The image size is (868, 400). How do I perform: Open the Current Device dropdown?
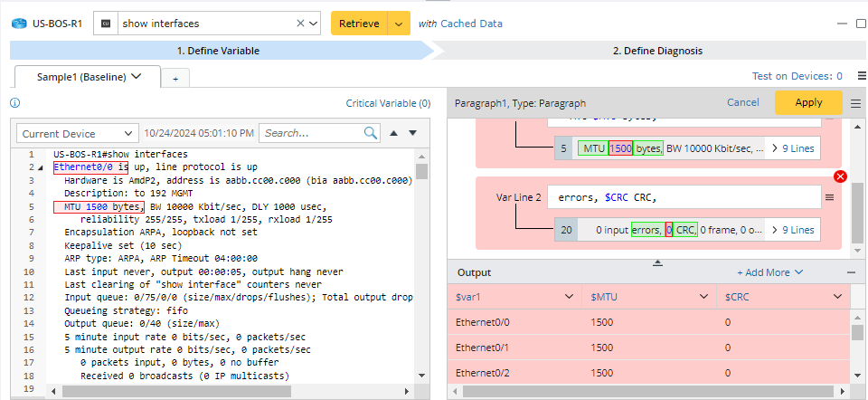78,133
